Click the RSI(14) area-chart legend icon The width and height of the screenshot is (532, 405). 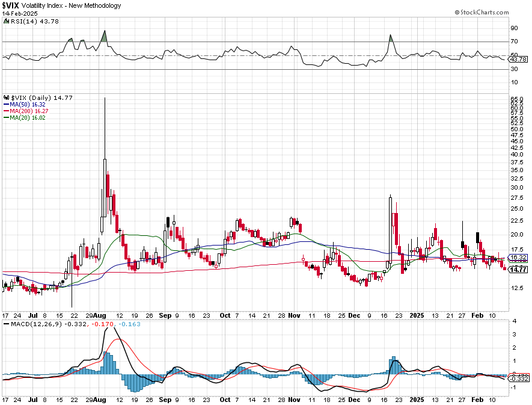pos(6,21)
